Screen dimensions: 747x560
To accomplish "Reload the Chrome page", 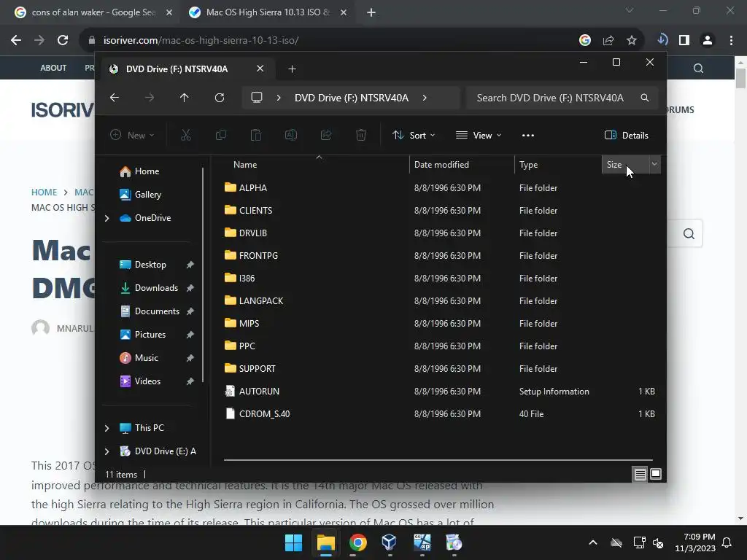I will tap(63, 40).
